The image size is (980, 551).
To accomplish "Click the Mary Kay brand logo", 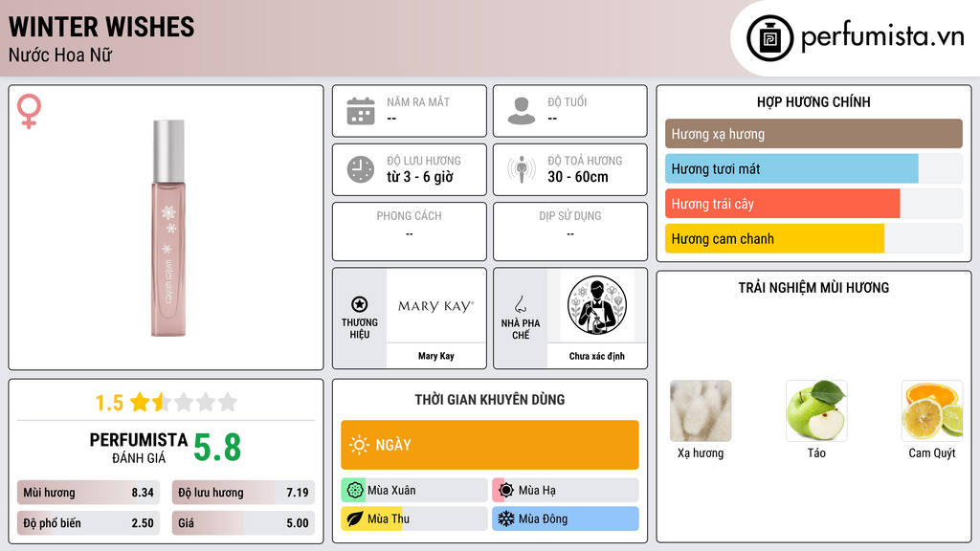I will (436, 306).
